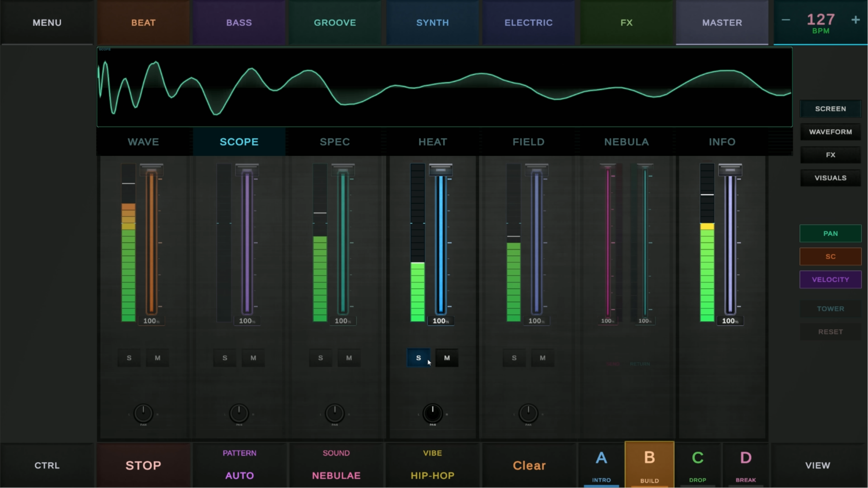Viewport: 868px width, 488px height.
Task: Click the teal channel pan knob
Action: point(335,413)
